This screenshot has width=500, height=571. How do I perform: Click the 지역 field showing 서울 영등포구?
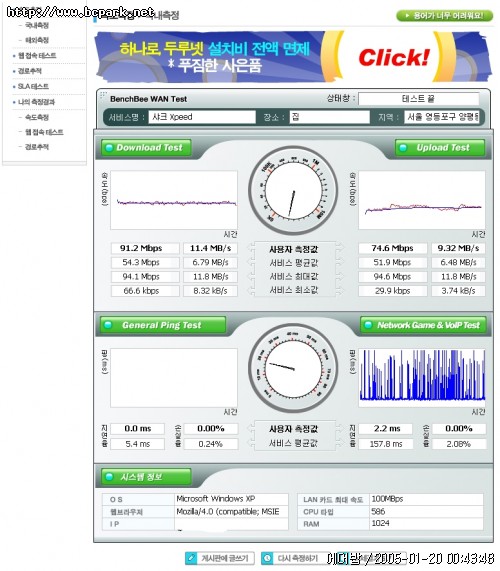click(441, 117)
